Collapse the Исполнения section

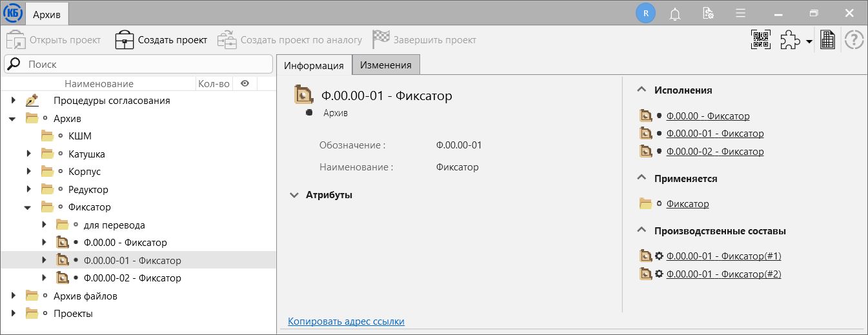click(x=641, y=90)
